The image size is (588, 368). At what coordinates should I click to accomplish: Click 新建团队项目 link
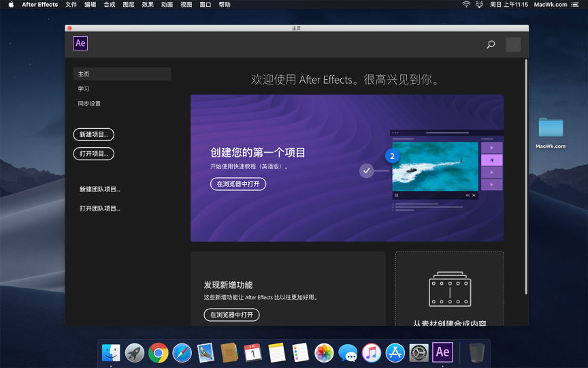click(x=100, y=189)
